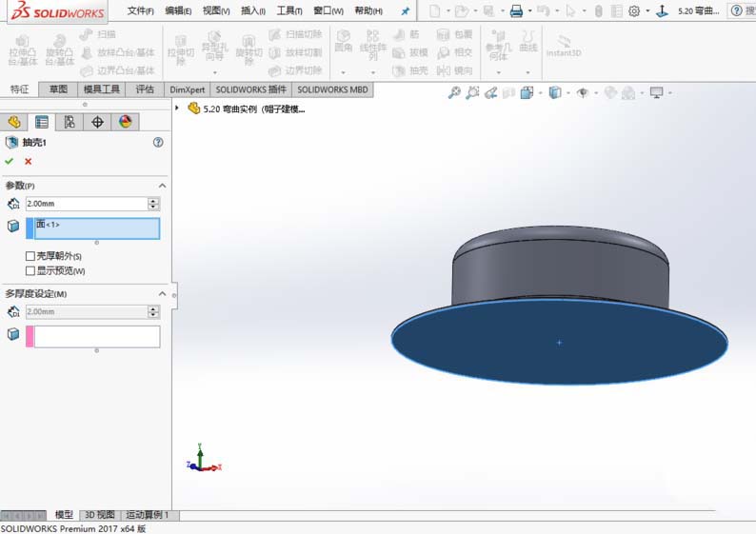Screen dimensions: 756x534
Task: Click the stepper arrows beside the 2.00mm thickness field
Action: tap(153, 204)
